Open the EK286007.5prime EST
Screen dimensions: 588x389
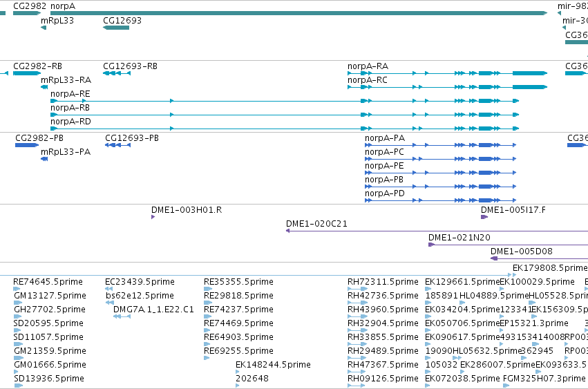(x=463, y=372)
